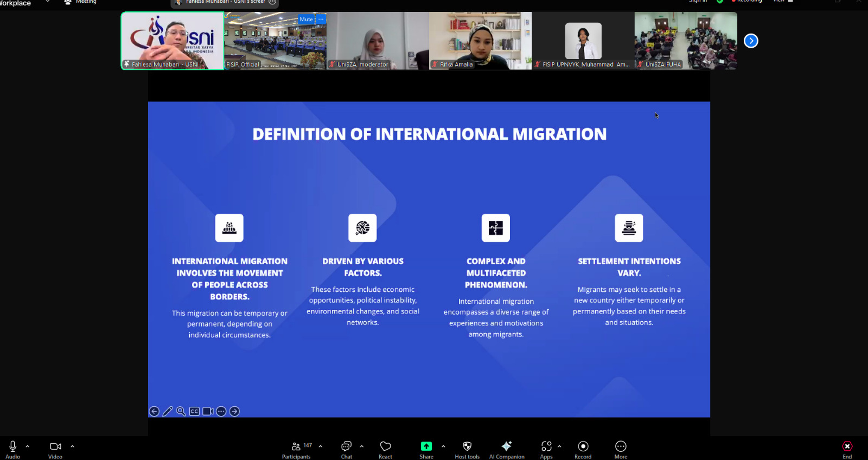Click the slide magnifier zoom tool

(181, 411)
